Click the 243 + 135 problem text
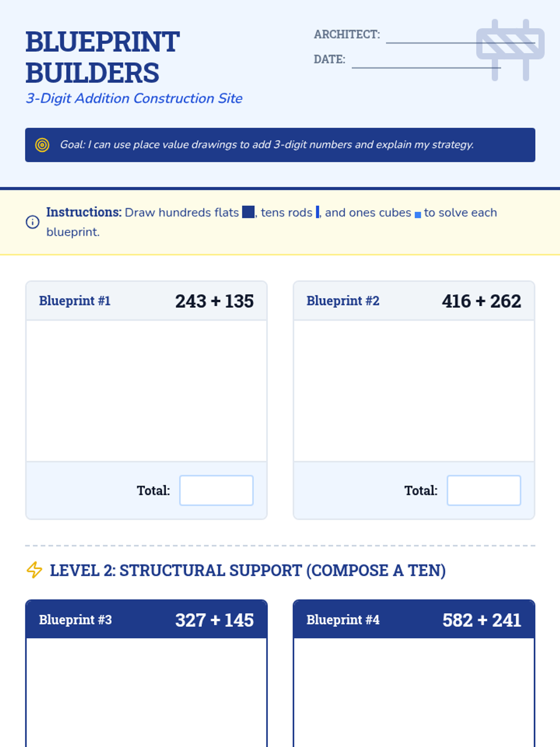This screenshot has height=747, width=560. (214, 301)
